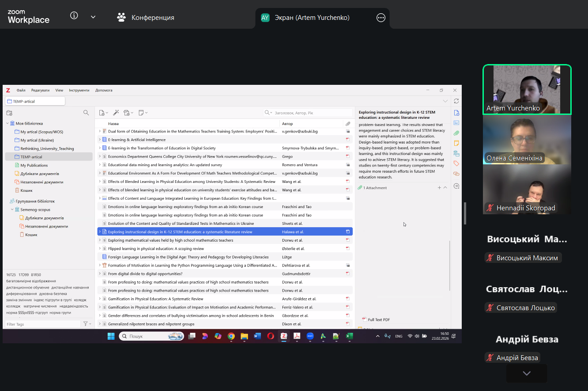
Task: Expand the E-learning & Artificial Intelligence item
Action: point(100,140)
